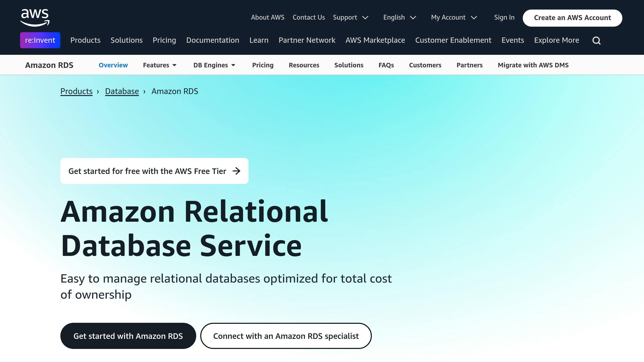Open the Pricing item in top nav
This screenshot has width=644, height=362.
164,40
